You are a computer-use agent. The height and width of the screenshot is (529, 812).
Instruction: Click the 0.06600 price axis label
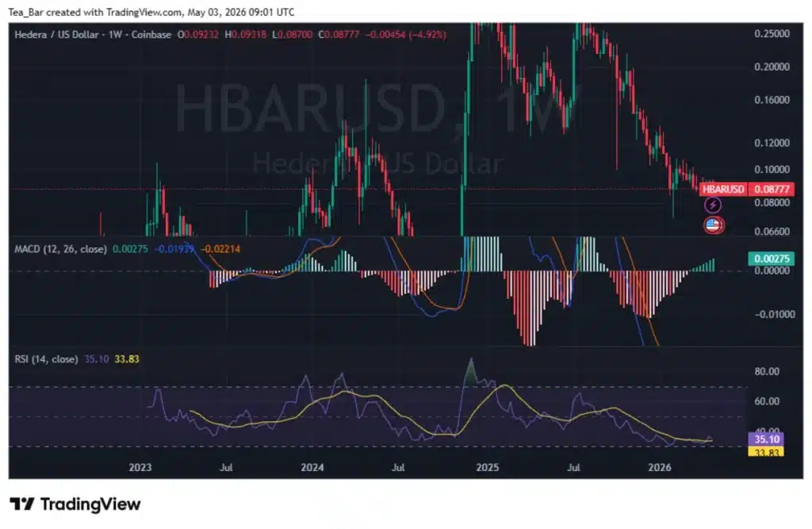pyautogui.click(x=772, y=232)
